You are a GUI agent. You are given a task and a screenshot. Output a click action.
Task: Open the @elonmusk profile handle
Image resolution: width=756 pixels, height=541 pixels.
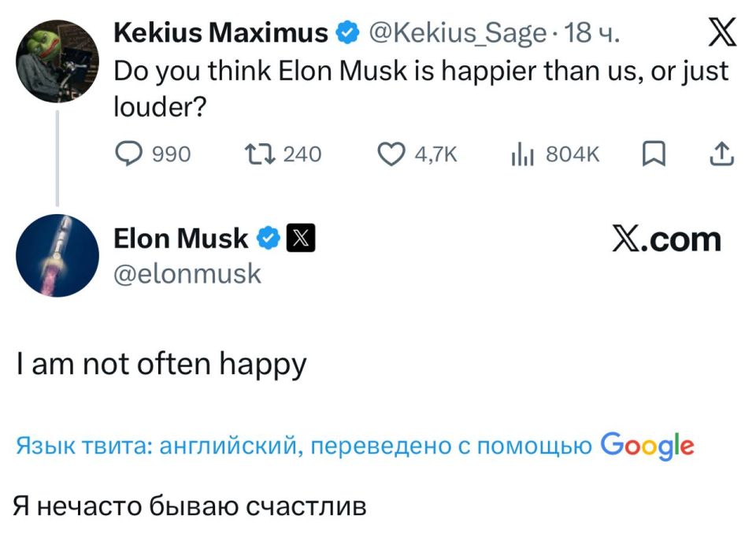(188, 273)
